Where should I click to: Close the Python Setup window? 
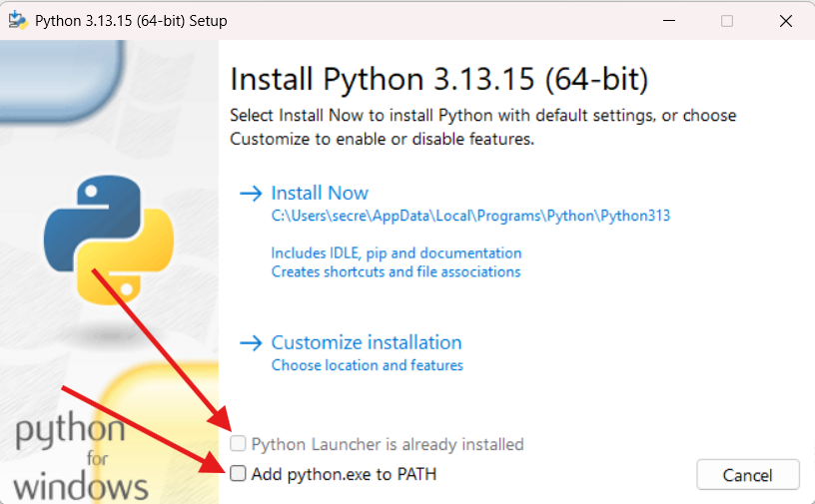coord(786,21)
